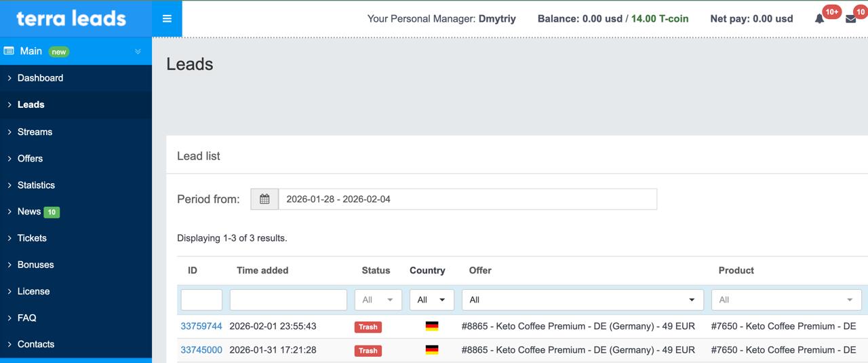Open Statistics from the sidebar

(x=36, y=185)
